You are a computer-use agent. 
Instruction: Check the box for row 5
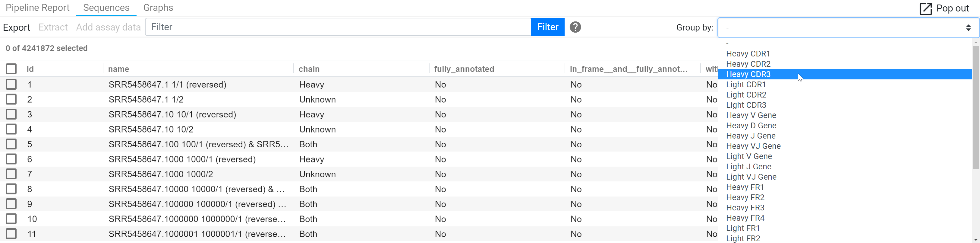click(x=11, y=144)
